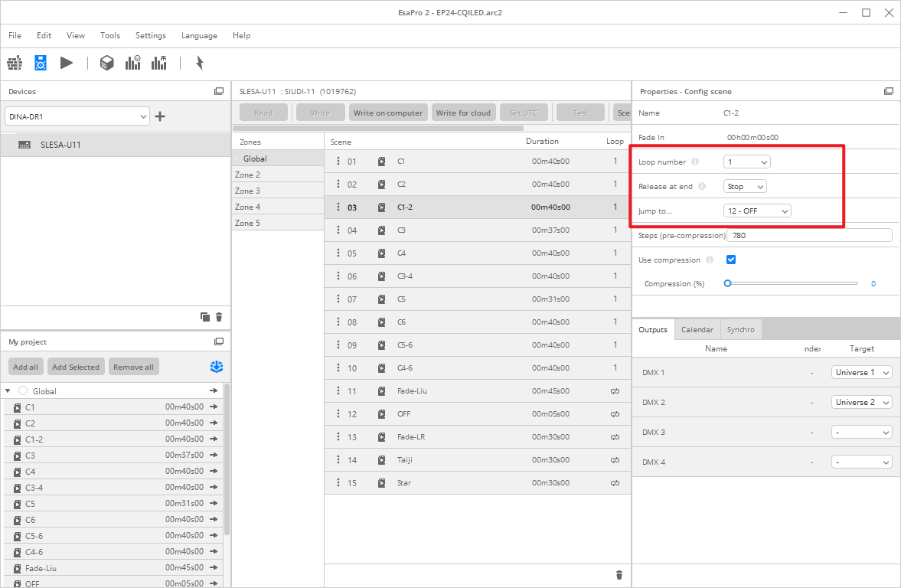Uncheck the Use compression checkbox
This screenshot has height=588, width=901.
coord(731,260)
